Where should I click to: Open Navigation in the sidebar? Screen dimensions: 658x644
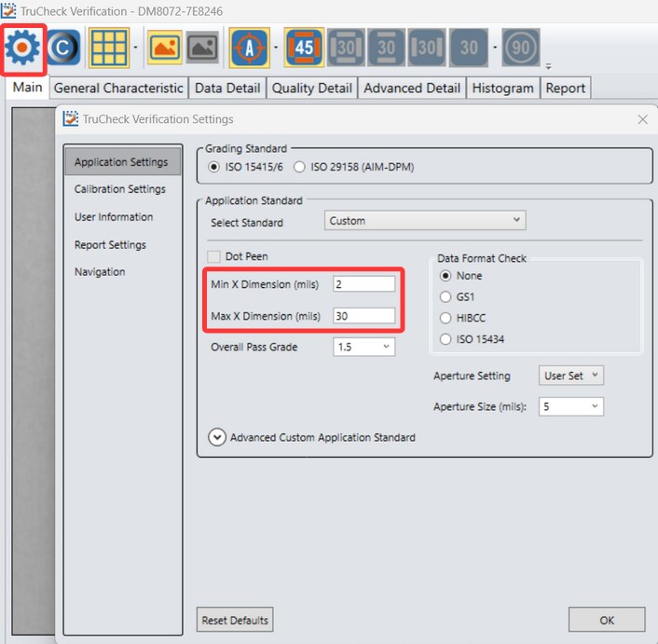[x=100, y=272]
